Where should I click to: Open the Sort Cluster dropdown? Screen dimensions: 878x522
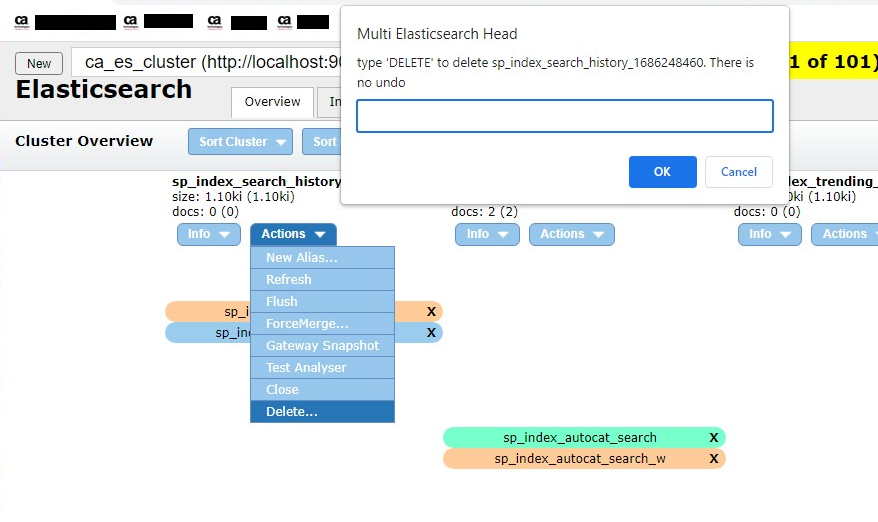pos(240,142)
